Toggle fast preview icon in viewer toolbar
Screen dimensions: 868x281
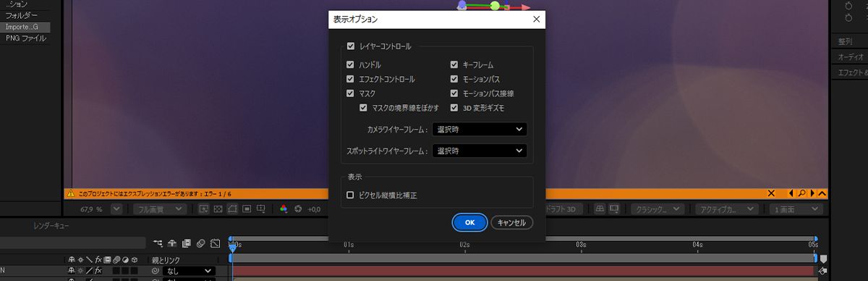click(204, 209)
